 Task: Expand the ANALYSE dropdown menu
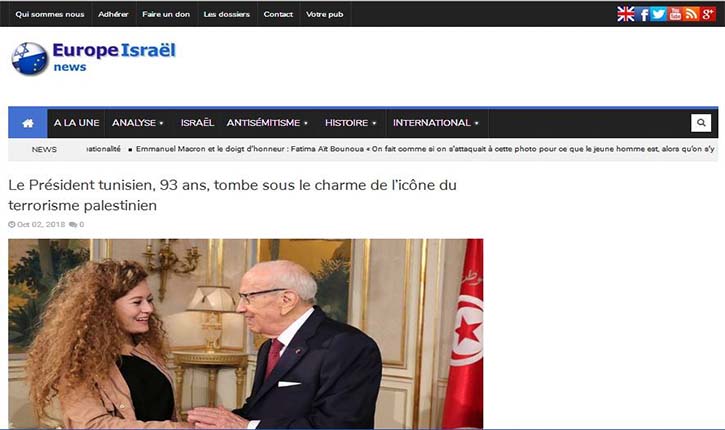138,123
